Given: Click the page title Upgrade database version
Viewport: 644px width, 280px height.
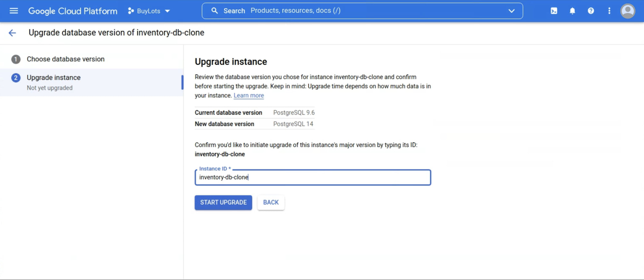Looking at the screenshot, I should [116, 33].
